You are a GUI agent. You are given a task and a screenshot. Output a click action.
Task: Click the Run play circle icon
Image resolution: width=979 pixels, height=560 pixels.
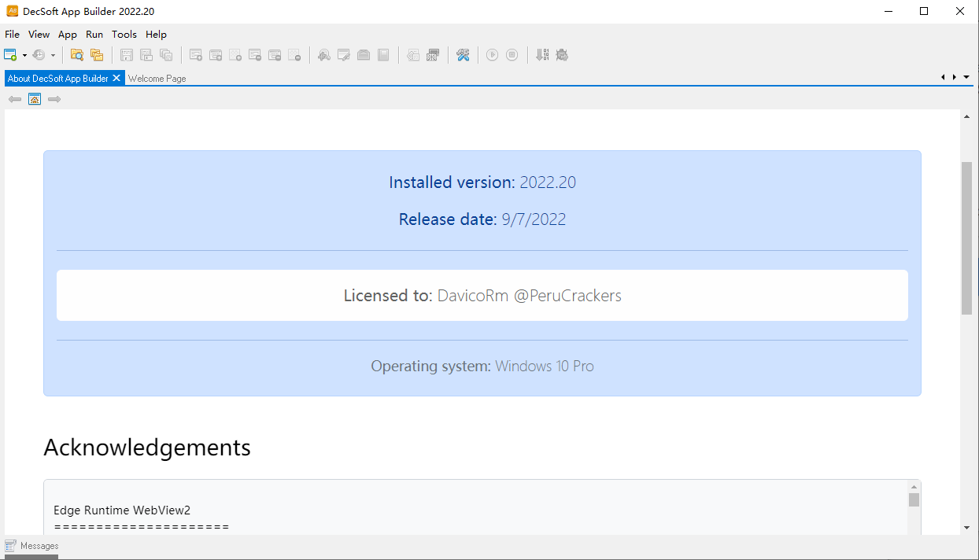click(x=493, y=55)
